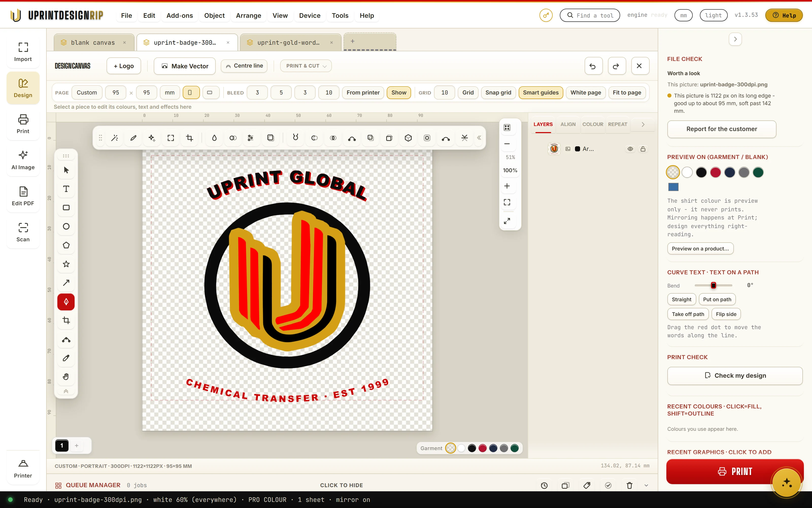The height and width of the screenshot is (508, 812).
Task: Select the hand pan tool
Action: [66, 377]
